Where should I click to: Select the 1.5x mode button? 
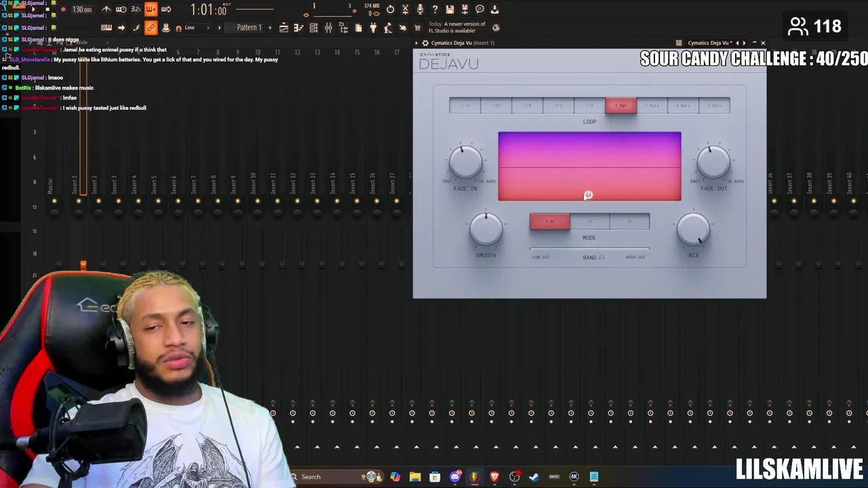click(x=550, y=222)
